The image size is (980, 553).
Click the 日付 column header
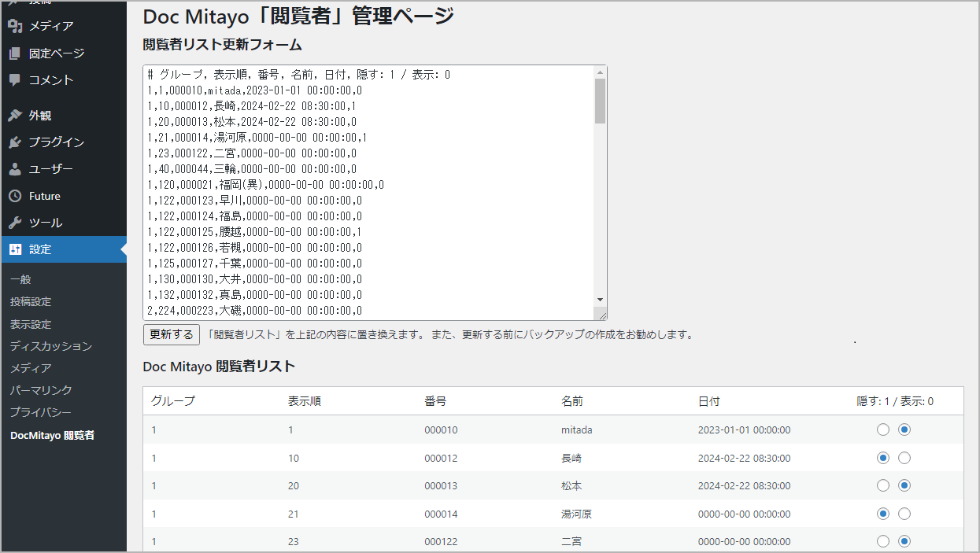[x=709, y=401]
